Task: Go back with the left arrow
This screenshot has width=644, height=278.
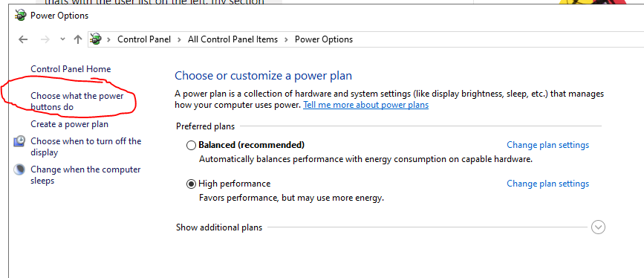Action: tap(23, 39)
